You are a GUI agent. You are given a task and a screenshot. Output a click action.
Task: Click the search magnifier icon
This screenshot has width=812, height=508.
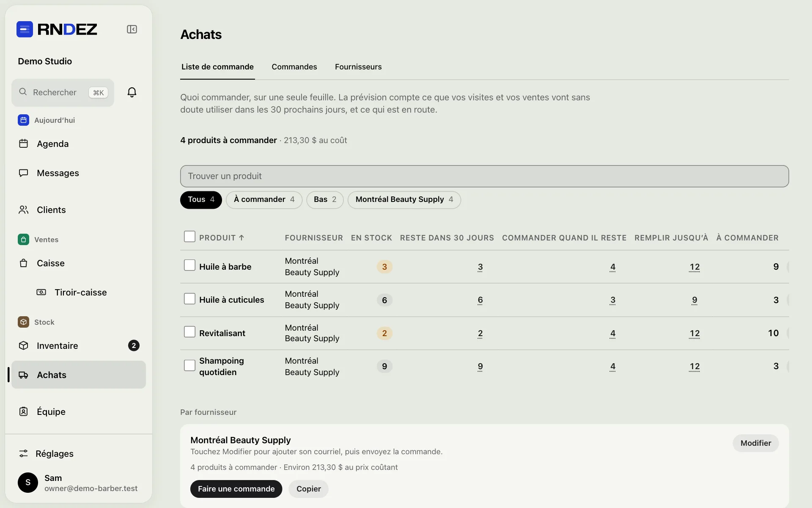click(x=23, y=92)
